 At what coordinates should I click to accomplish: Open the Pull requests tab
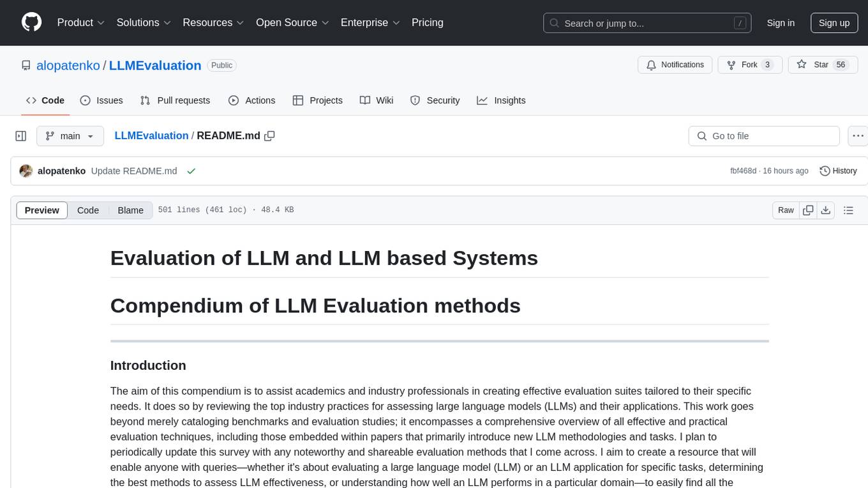pyautogui.click(x=175, y=100)
